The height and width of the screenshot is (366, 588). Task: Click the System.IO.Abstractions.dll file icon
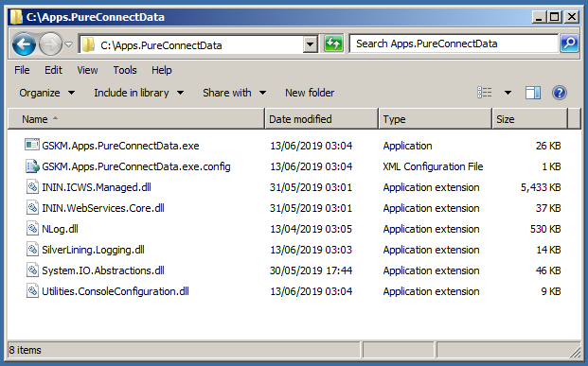(32, 270)
